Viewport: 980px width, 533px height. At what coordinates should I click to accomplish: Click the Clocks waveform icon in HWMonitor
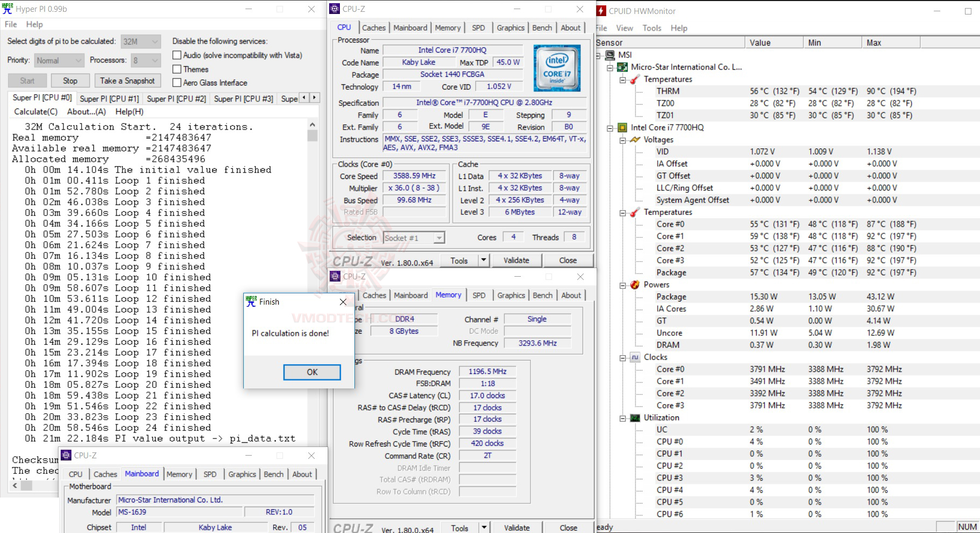635,357
